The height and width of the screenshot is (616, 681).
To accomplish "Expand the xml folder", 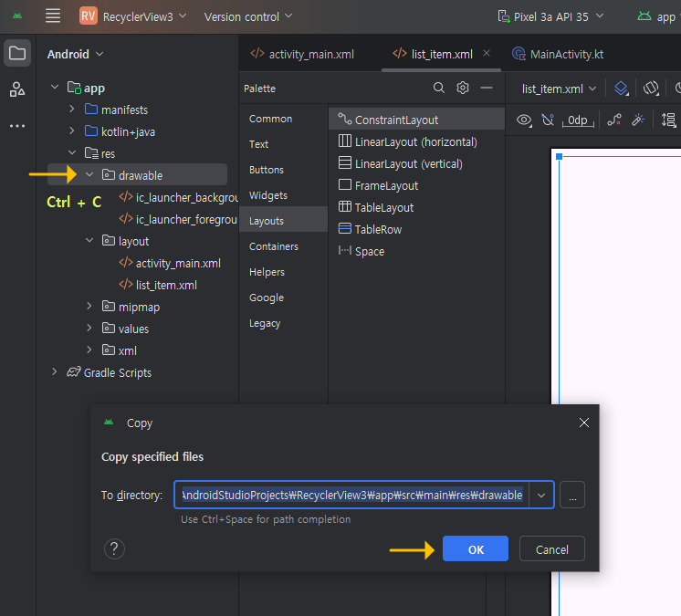I will coord(89,350).
